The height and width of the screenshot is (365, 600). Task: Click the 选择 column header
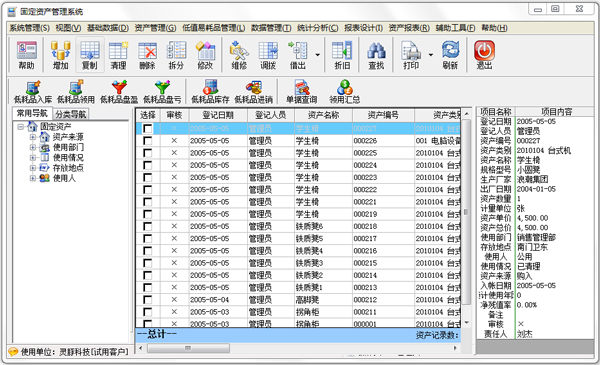click(148, 115)
